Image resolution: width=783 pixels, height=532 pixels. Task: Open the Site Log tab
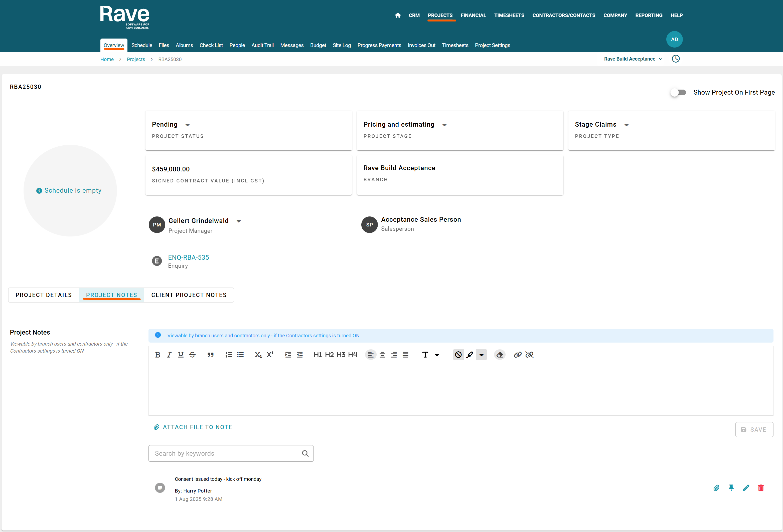(342, 45)
